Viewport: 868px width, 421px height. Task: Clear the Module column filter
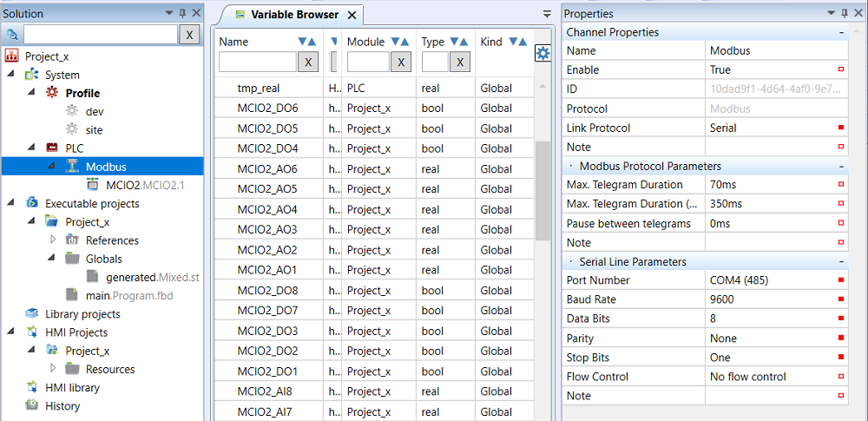(401, 62)
